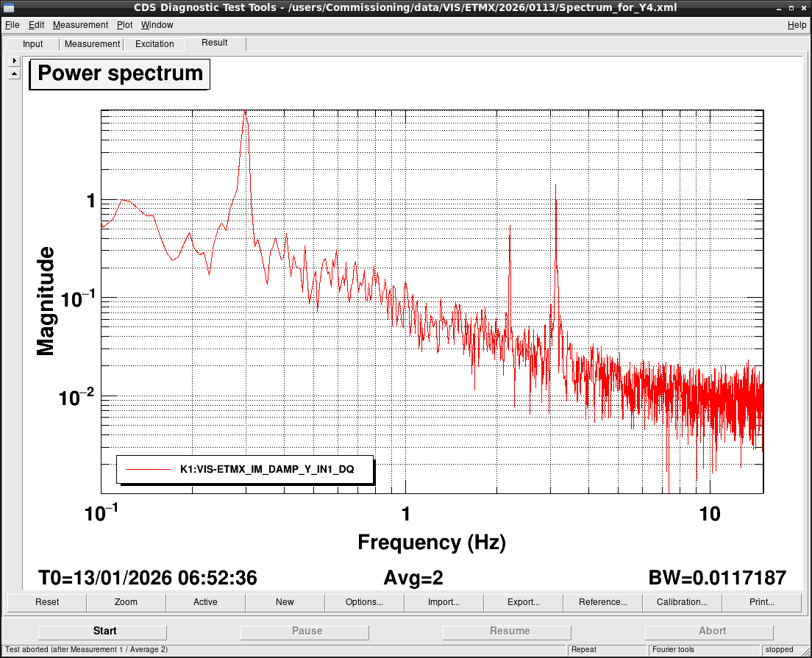Open the Plot menu
The height and width of the screenshot is (658, 812).
pyautogui.click(x=124, y=25)
